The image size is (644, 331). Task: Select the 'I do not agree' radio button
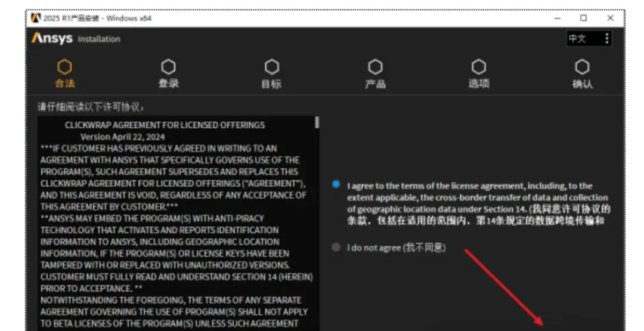point(336,247)
